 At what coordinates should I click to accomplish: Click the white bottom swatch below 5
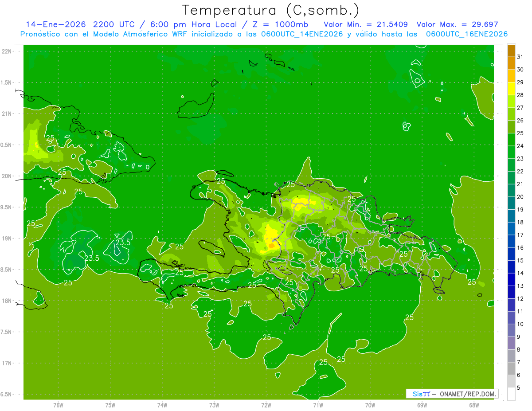[511, 394]
